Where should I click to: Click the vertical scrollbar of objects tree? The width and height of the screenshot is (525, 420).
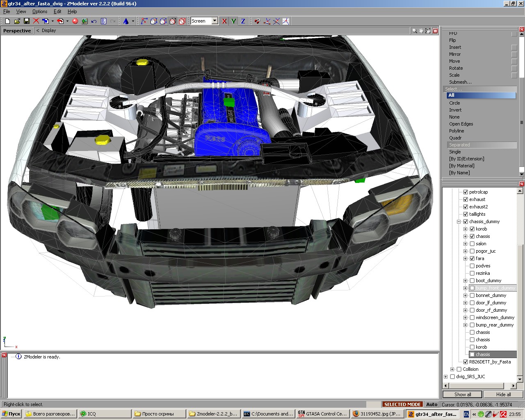520,284
